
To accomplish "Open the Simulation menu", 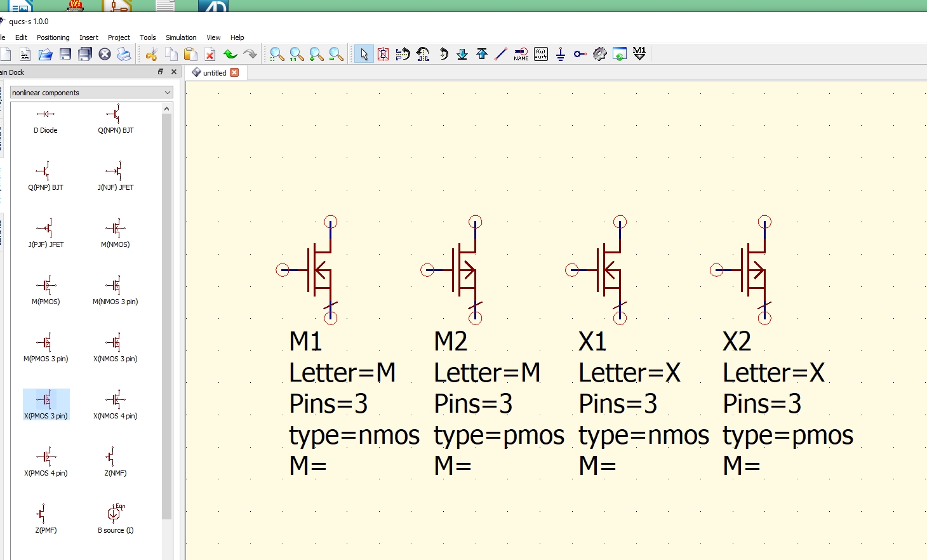I will tap(180, 37).
